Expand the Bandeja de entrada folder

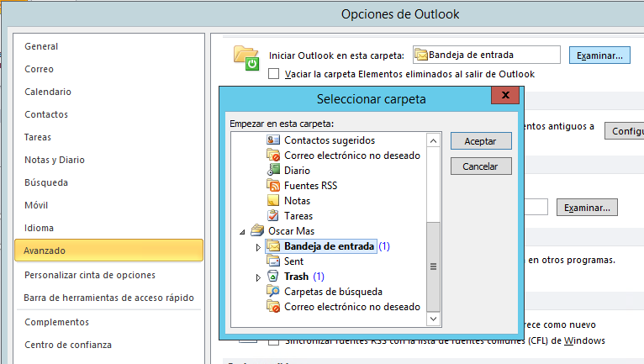(258, 247)
